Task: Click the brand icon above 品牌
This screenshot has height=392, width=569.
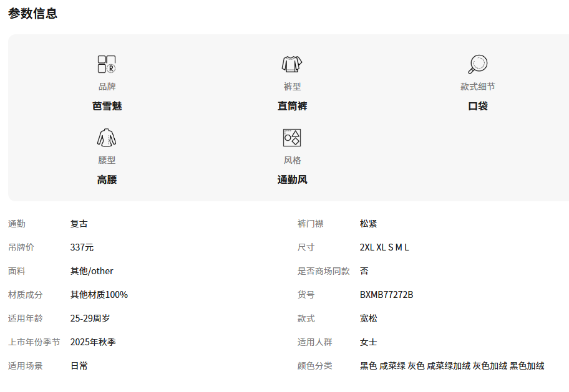Action: pos(107,64)
